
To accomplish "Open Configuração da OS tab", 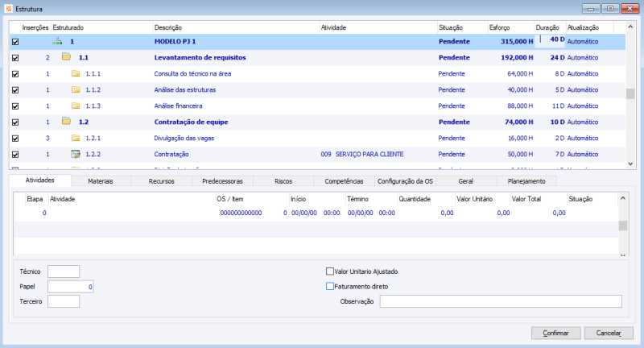I will [x=405, y=181].
